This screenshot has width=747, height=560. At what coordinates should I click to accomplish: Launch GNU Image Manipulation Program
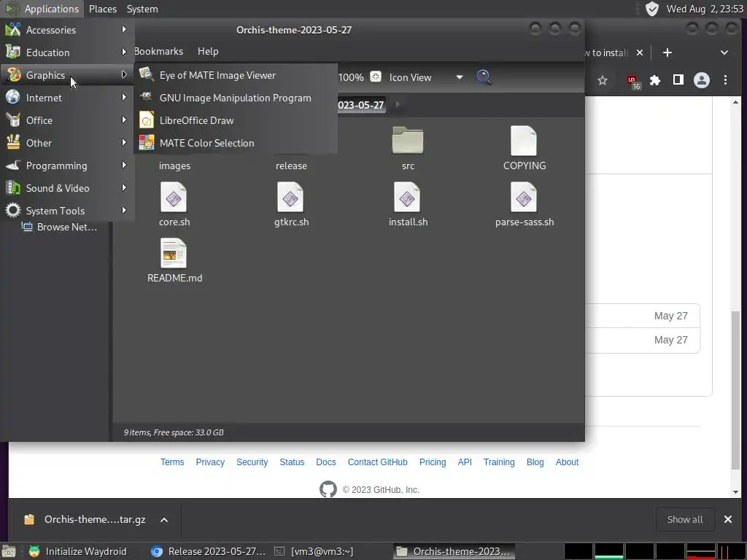pyautogui.click(x=236, y=98)
